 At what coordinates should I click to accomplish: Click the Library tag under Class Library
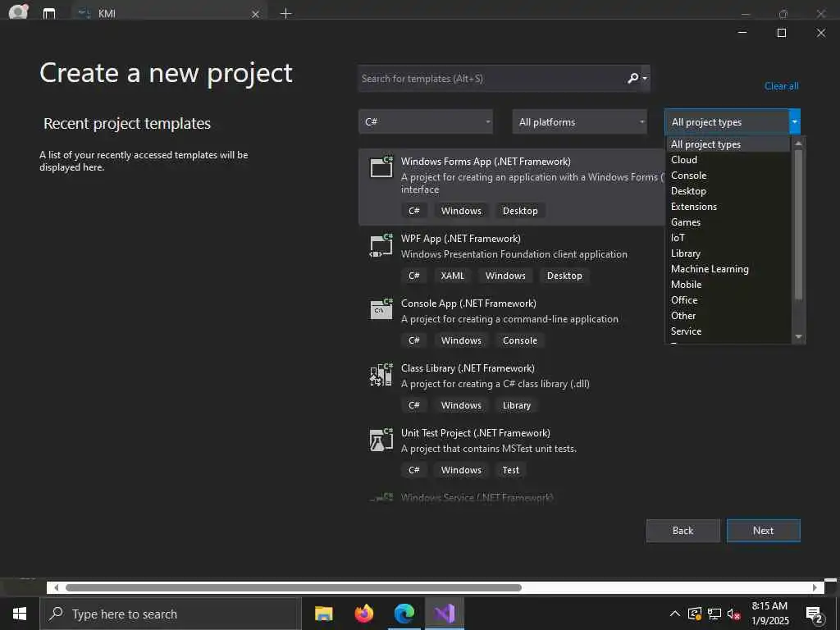tap(517, 405)
